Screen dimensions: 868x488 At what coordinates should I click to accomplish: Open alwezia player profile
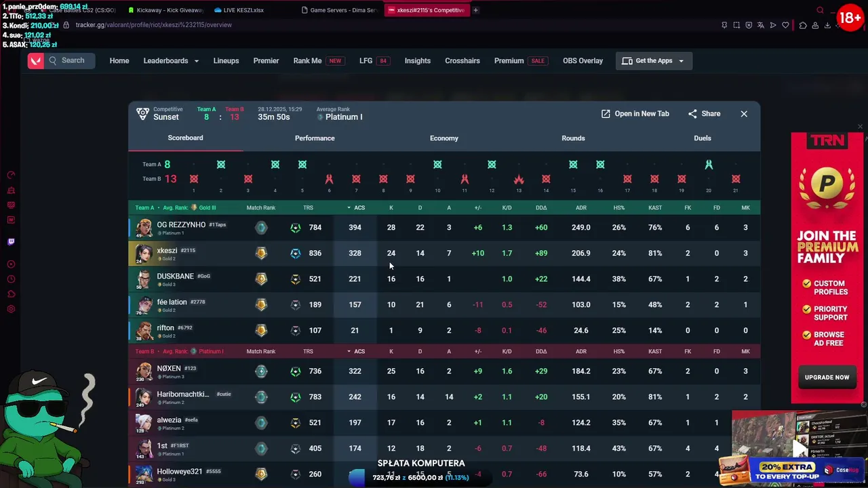coord(169,420)
